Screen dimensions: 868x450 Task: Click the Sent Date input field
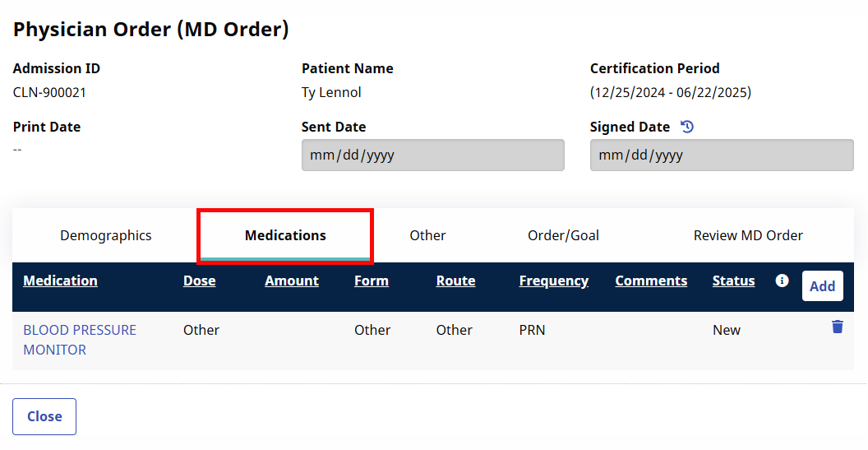coord(432,155)
